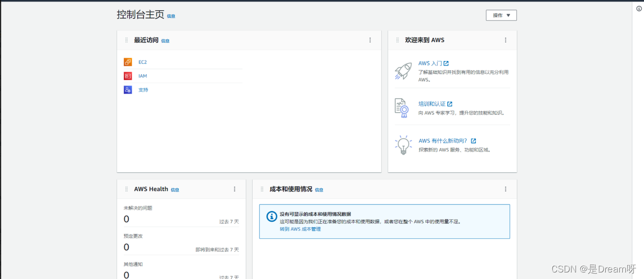Image resolution: width=644 pixels, height=279 pixels.
Task: Click the 即将到来和过去 7 天 label
Action: [x=217, y=250]
